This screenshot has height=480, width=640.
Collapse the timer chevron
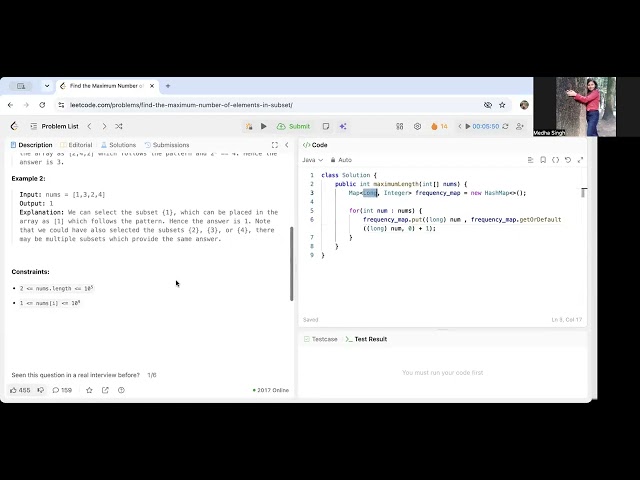coord(460,127)
